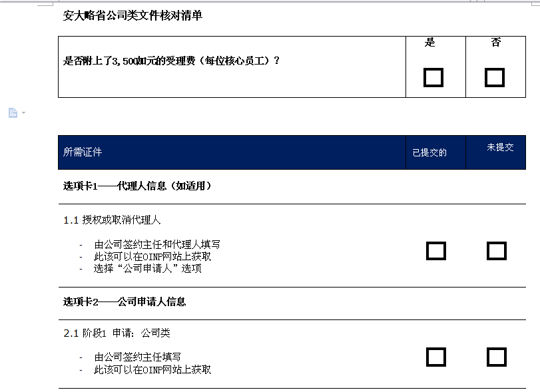Check the 是 box for the fee question
This screenshot has height=392, width=540.
[x=433, y=77]
